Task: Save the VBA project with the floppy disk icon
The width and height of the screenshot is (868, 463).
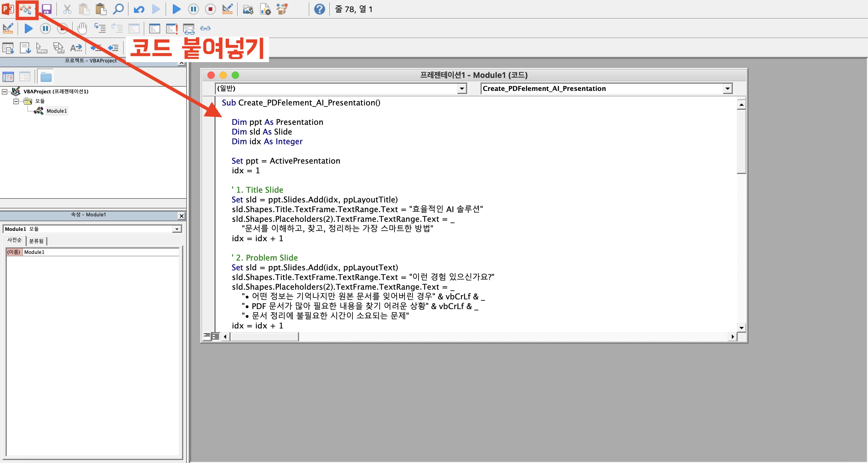Action: pyautogui.click(x=47, y=9)
